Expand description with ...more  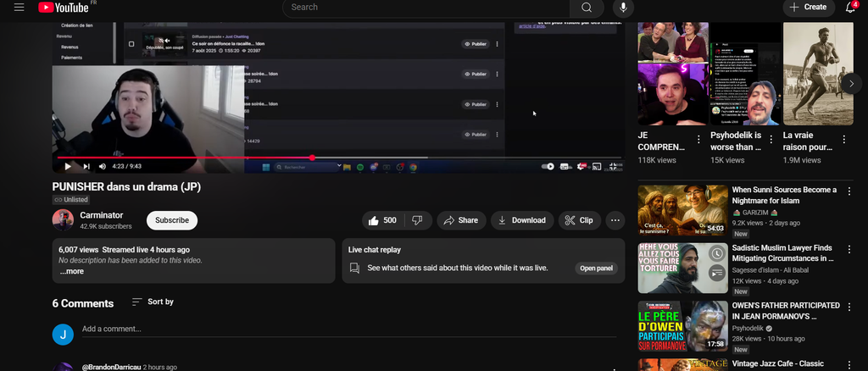point(72,272)
